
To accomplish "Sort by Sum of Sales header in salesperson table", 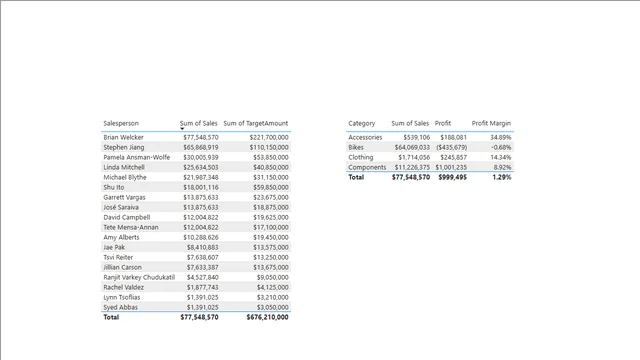I will (198, 123).
